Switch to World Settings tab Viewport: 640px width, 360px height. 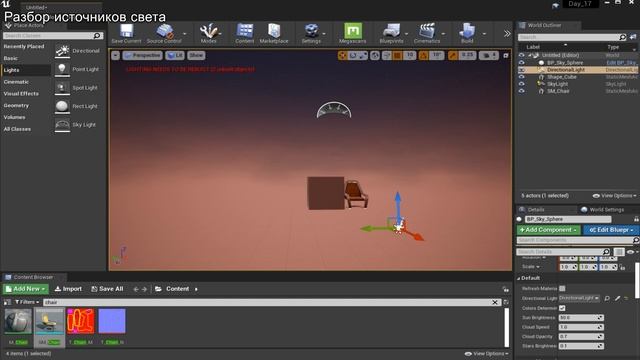click(x=602, y=209)
